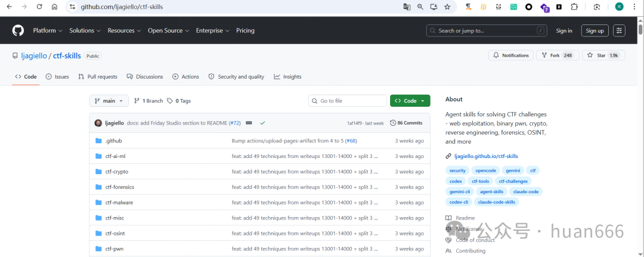Open the GitHub appearance settings icon beside Sign up
Viewport: 644px width, 257px height.
[x=620, y=31]
